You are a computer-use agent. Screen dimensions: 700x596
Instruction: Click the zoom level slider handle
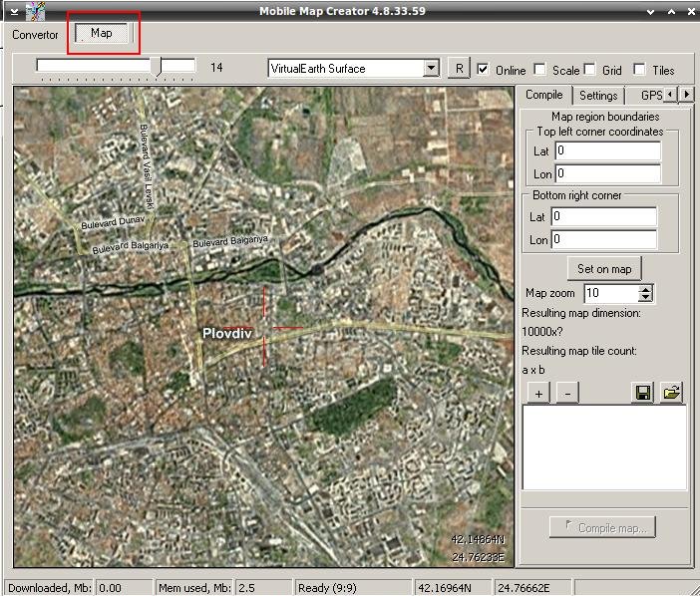(x=156, y=66)
